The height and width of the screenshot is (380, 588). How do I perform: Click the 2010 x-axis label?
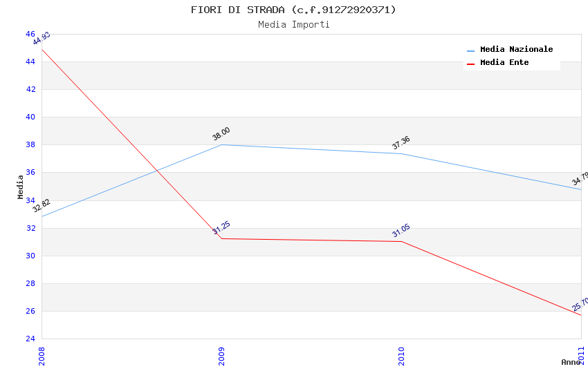(401, 356)
